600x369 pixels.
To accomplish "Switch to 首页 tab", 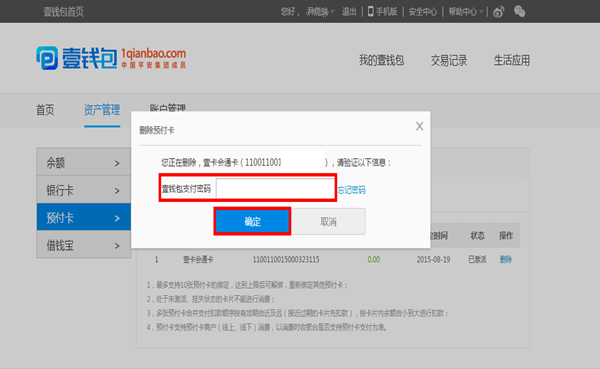I will tap(45, 110).
